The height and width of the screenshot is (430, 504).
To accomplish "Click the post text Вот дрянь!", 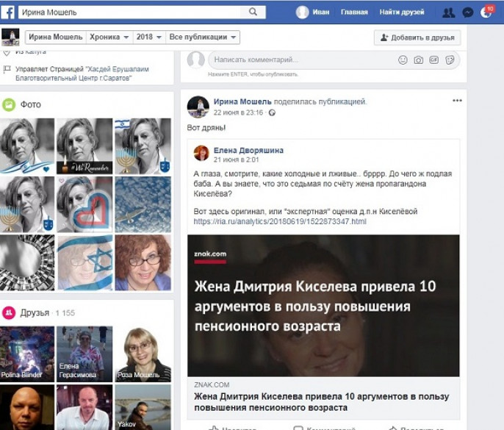I will 206,128.
